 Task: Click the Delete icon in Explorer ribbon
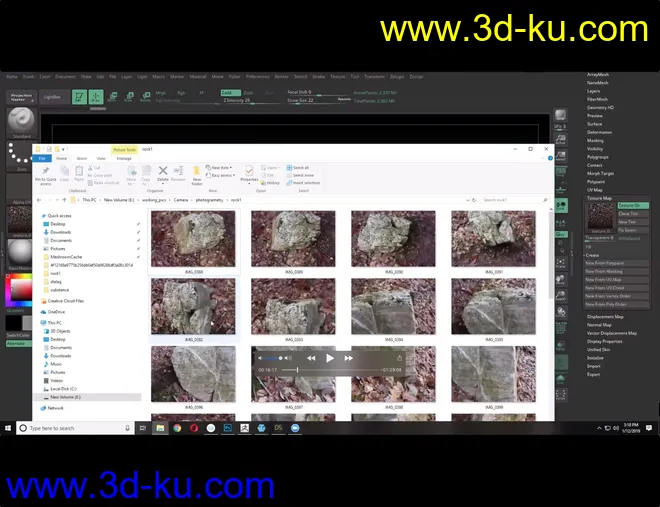click(x=163, y=173)
